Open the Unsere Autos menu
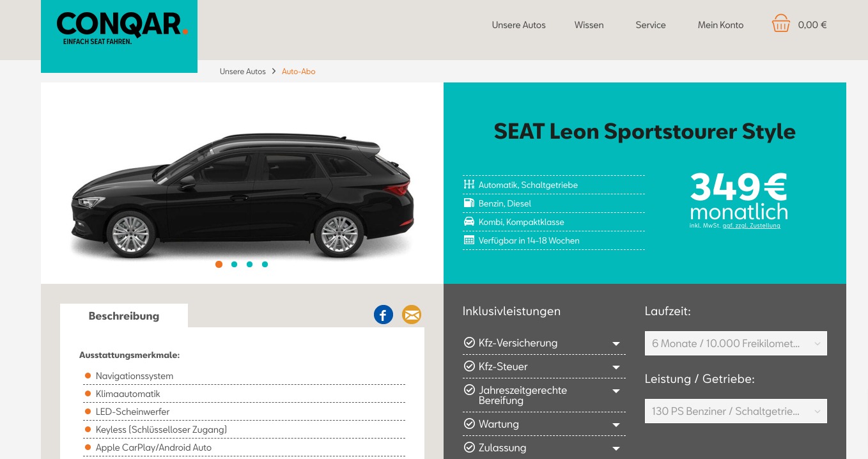This screenshot has height=459, width=868. (518, 25)
